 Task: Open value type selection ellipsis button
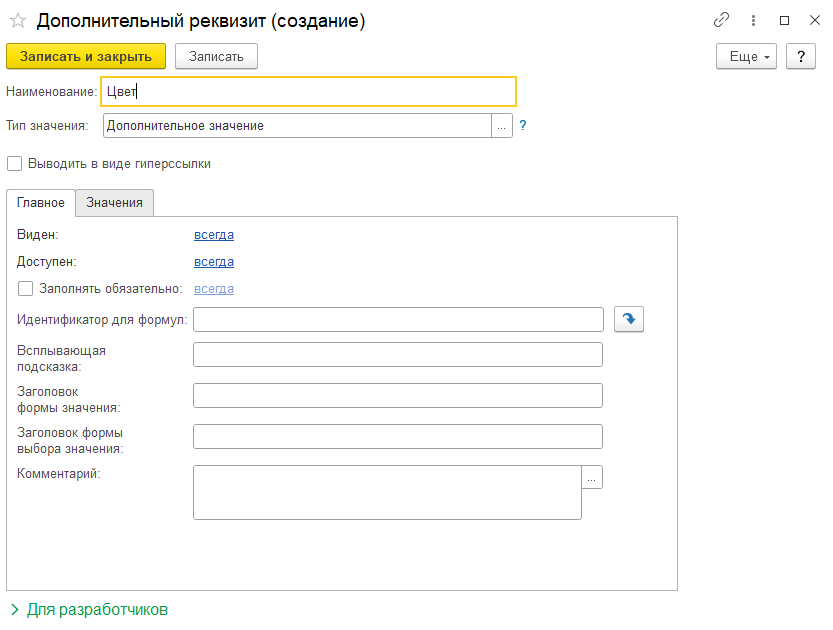502,126
